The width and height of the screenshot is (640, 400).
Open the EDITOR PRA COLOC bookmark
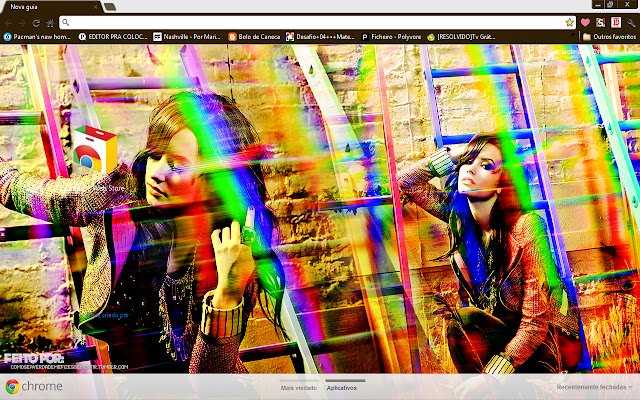point(113,37)
